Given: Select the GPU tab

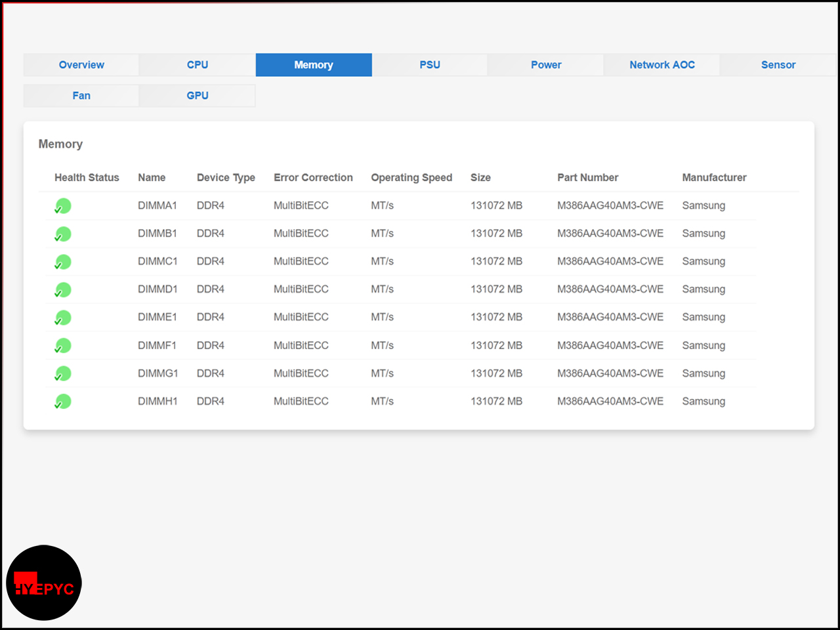Looking at the screenshot, I should point(198,96).
